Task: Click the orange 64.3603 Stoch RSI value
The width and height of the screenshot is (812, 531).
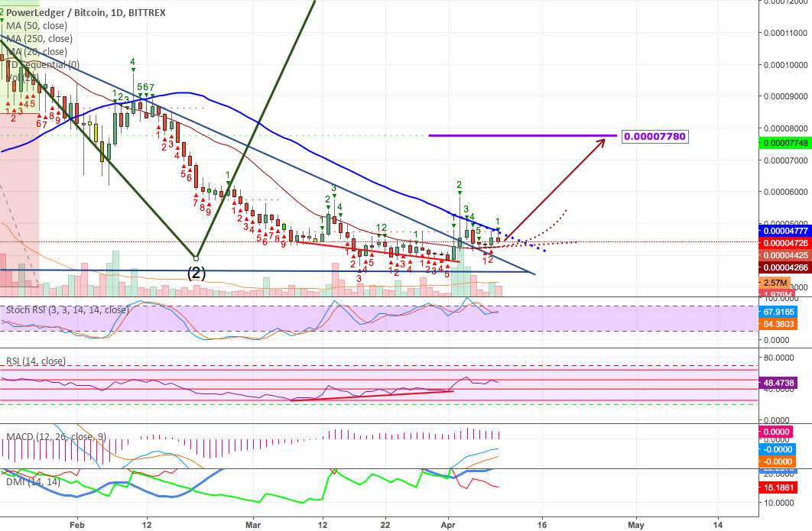Action: 778,324
